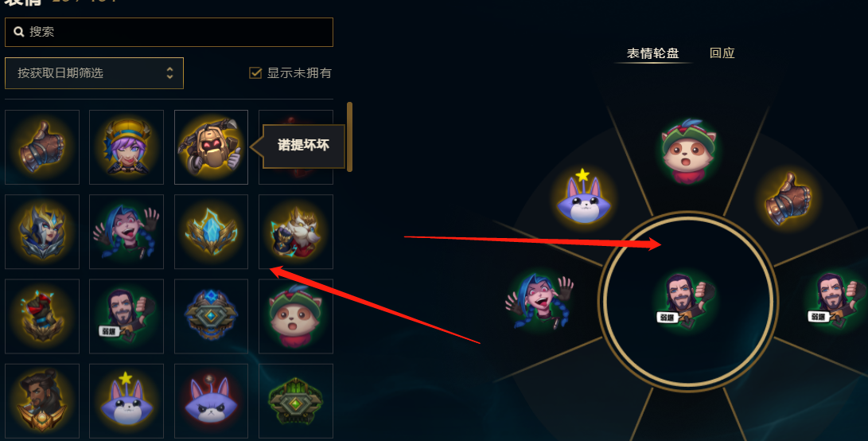Select the thumbs-up gauntlet emote in grid
This screenshot has height=441, width=868.
pos(42,146)
